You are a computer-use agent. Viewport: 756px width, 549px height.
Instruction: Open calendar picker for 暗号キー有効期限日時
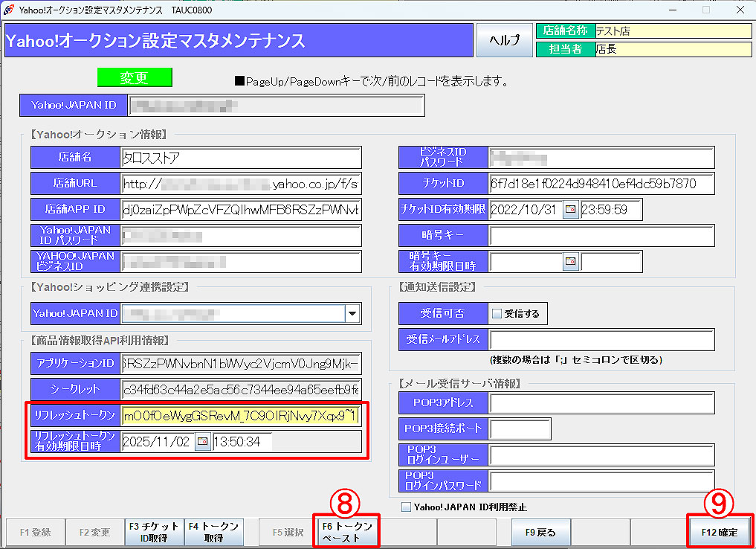coord(571,261)
